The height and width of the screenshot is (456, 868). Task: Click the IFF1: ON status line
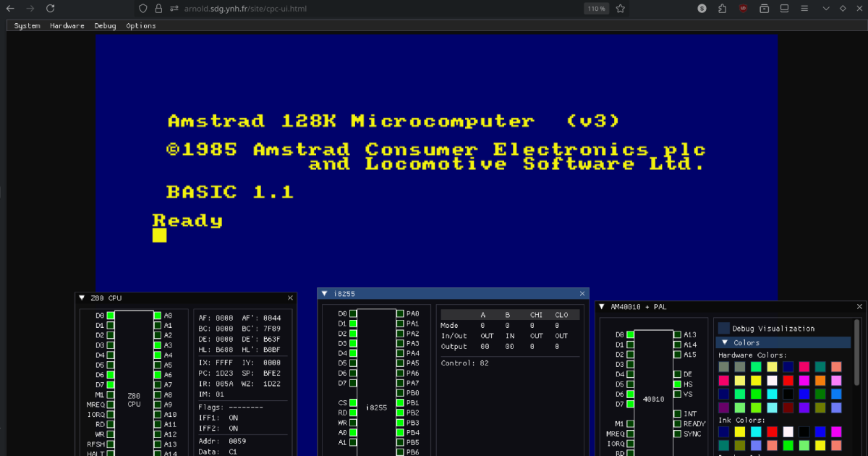218,418
